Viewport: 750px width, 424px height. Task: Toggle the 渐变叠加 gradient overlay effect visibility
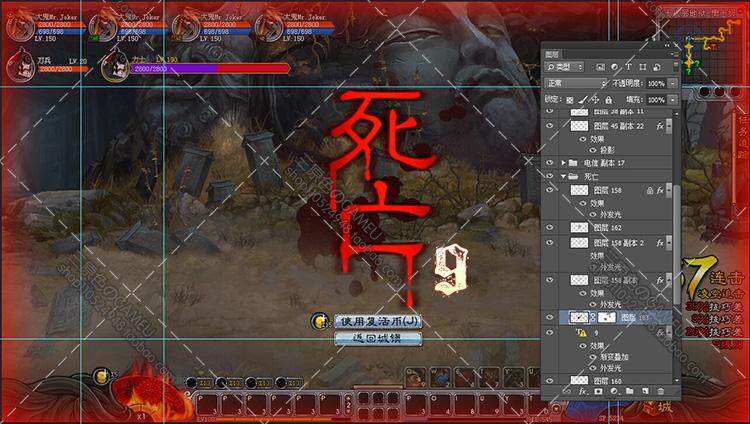pyautogui.click(x=593, y=357)
